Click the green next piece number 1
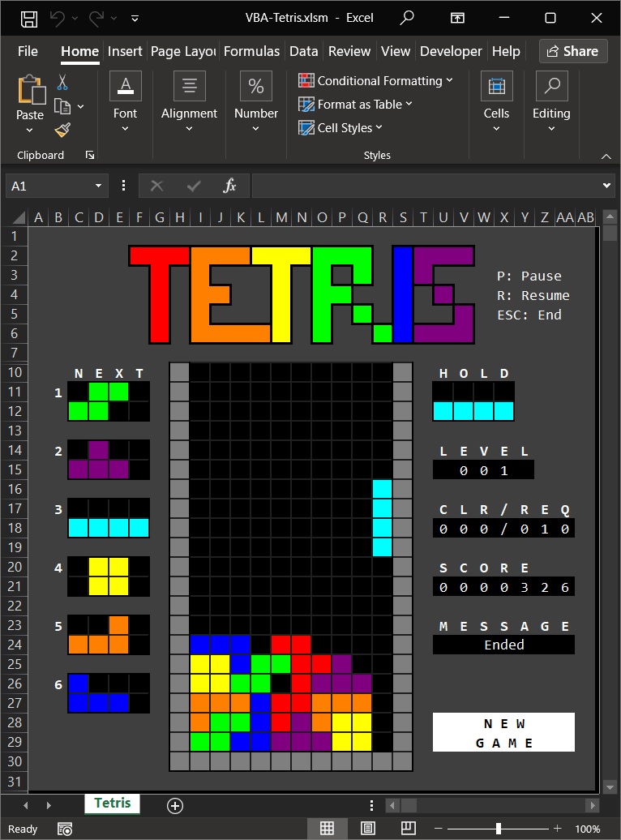This screenshot has height=840, width=621. [99, 401]
